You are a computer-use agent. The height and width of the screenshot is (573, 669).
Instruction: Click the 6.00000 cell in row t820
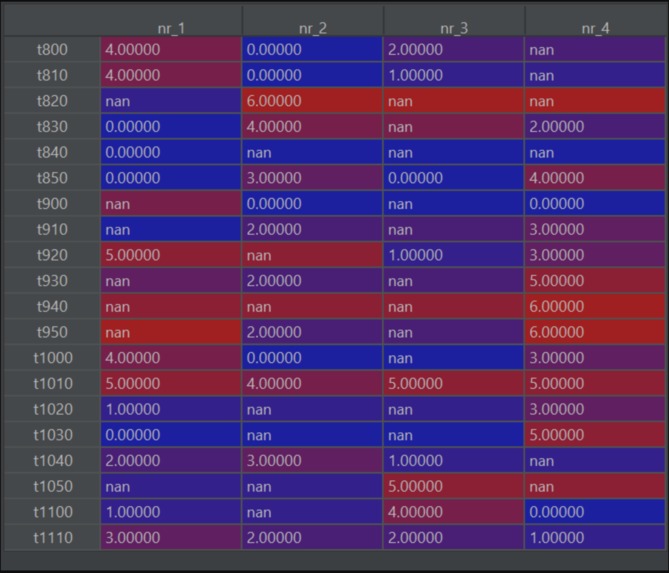(312, 101)
